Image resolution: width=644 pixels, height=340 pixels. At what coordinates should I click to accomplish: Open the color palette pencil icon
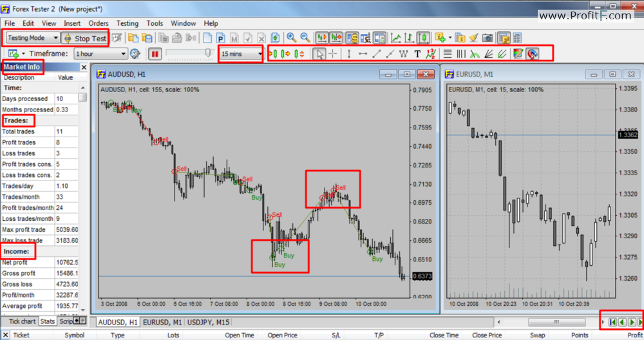[x=518, y=54]
